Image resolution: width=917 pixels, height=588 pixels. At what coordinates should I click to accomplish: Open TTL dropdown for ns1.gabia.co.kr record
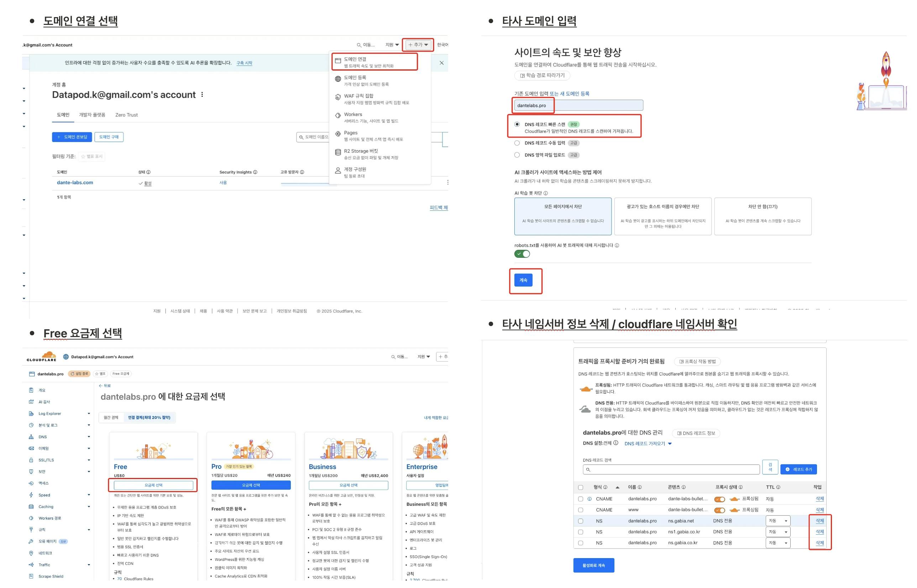[x=778, y=532]
